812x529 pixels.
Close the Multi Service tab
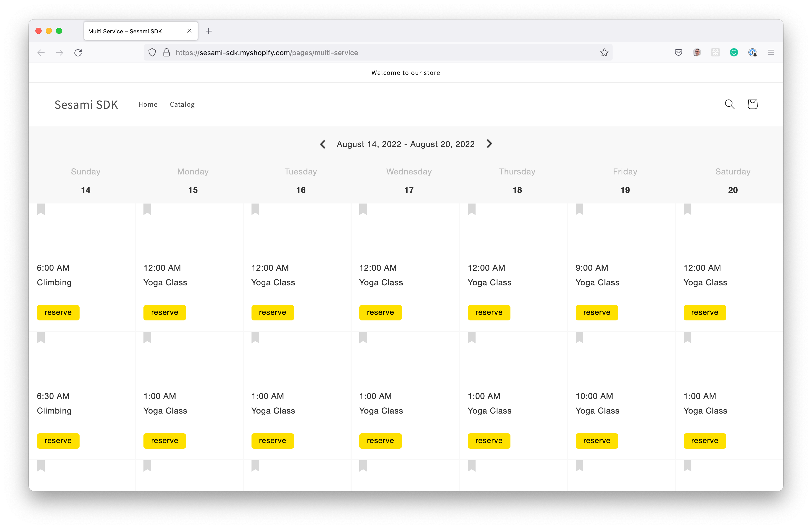click(189, 31)
